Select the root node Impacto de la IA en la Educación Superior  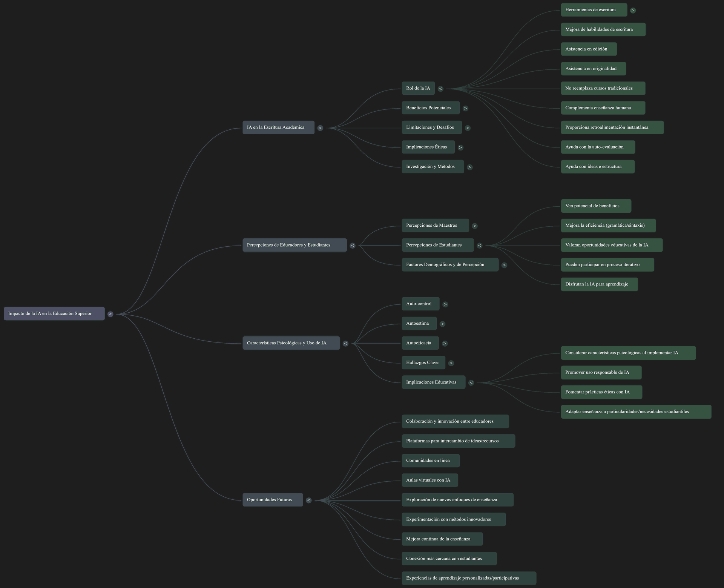coord(54,313)
